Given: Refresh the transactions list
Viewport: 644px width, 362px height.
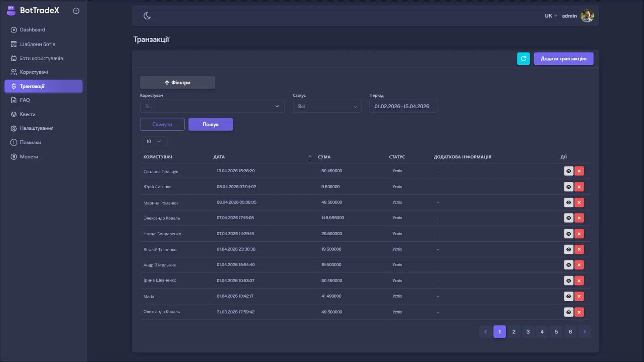Looking at the screenshot, I should point(523,59).
